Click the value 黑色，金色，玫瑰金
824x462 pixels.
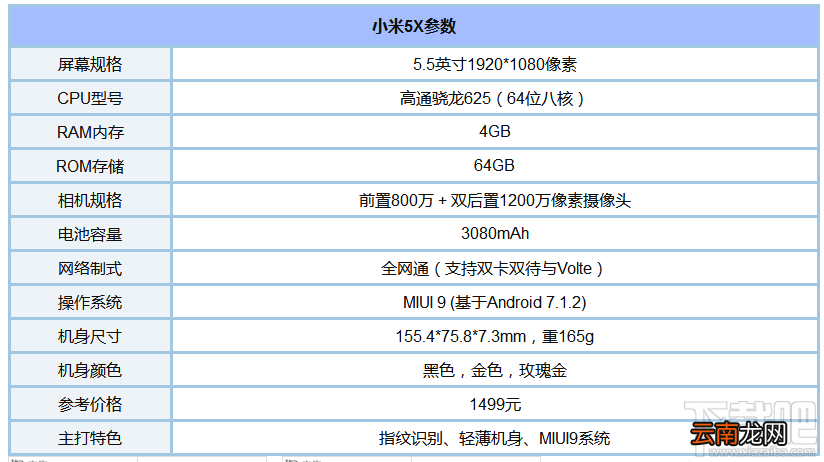click(x=495, y=370)
